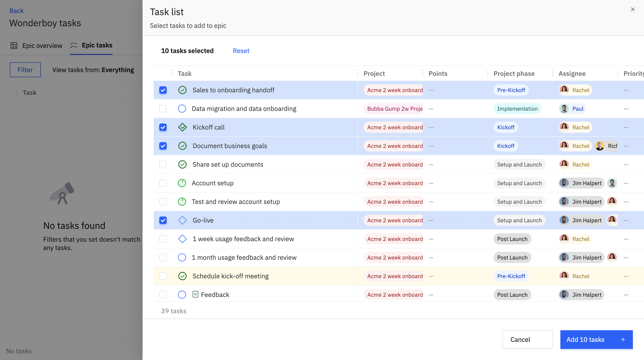Click form document icon next to Feedback
Screen dimensions: 644x360
[195, 294]
